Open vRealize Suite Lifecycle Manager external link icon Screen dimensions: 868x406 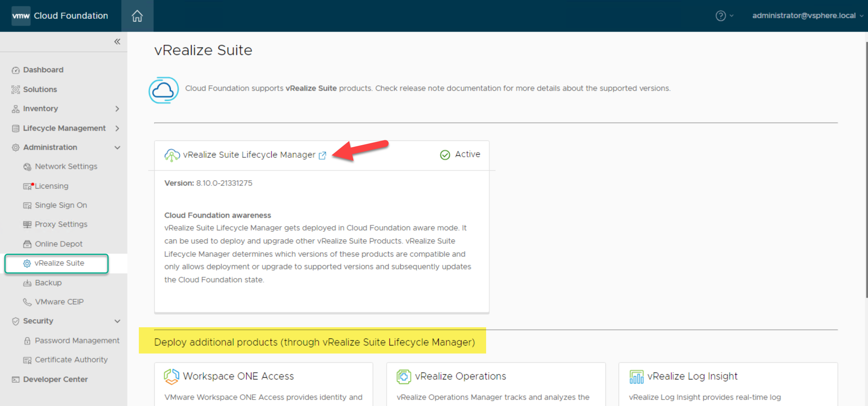coord(323,155)
